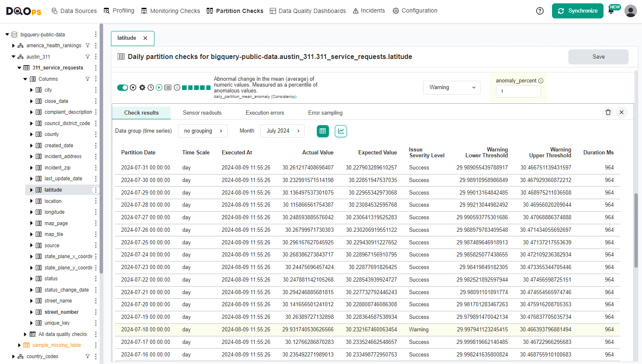Open the three-dot menu for latitude column
This screenshot has height=364, width=642.
click(95, 190)
